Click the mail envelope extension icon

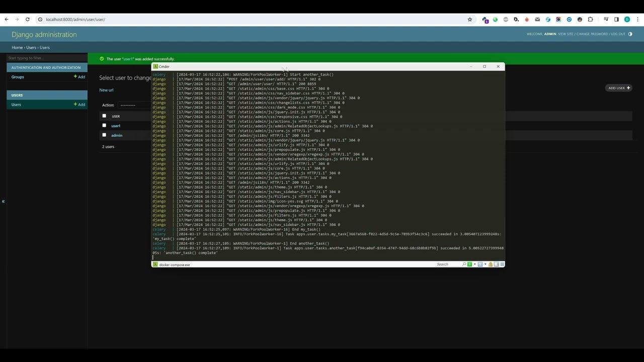[x=537, y=20]
